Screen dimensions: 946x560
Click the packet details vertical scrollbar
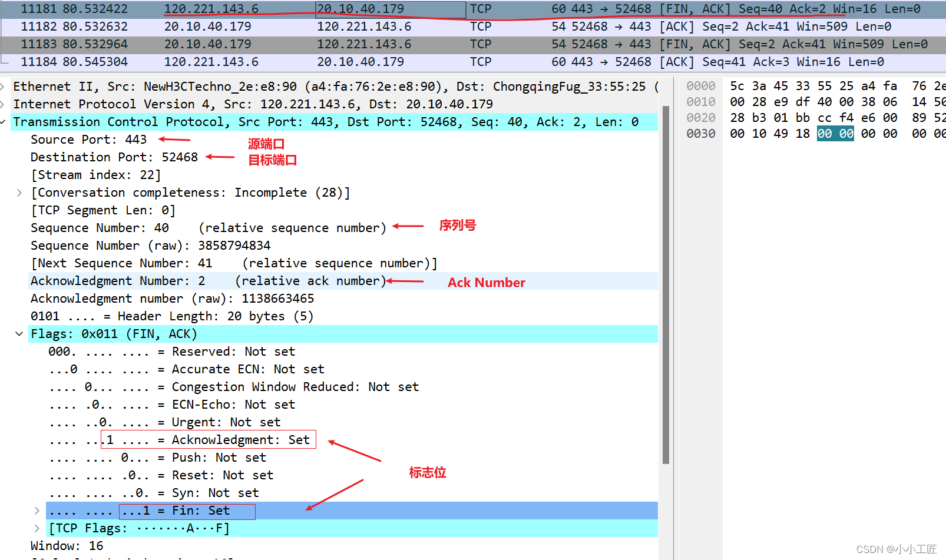666,285
